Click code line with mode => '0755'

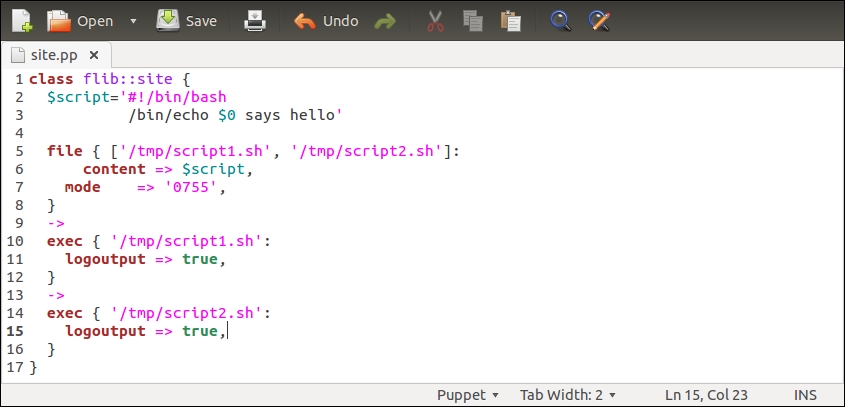click(139, 187)
